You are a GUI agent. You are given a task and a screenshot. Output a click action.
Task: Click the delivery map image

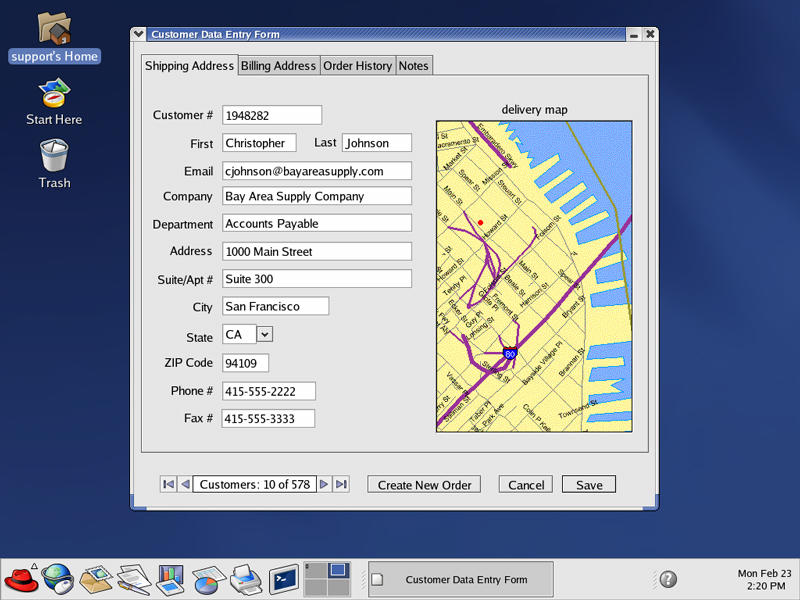tap(534, 276)
